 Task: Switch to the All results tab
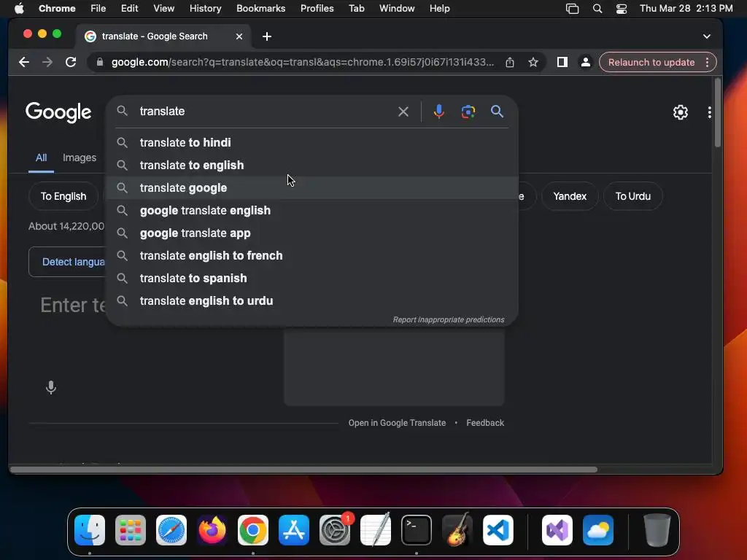41,157
